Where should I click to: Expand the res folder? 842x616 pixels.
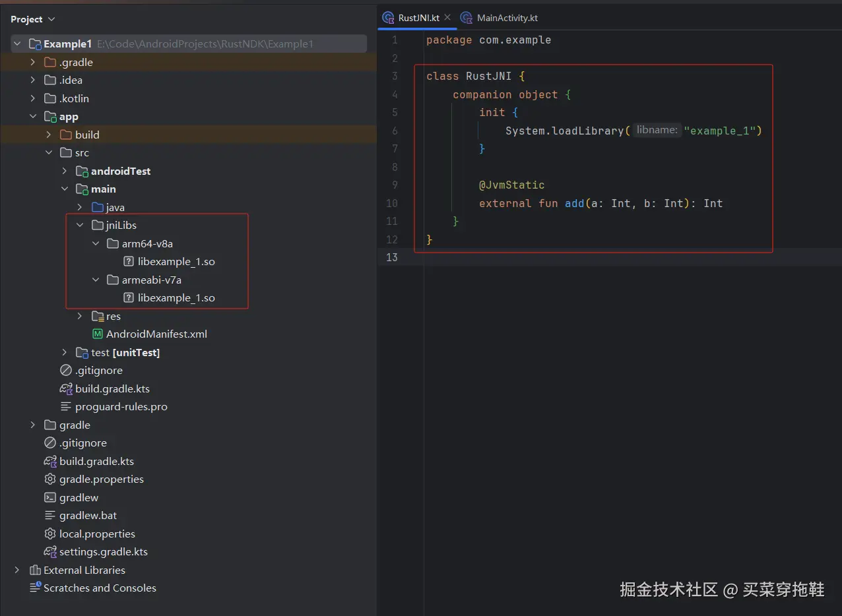(x=81, y=316)
